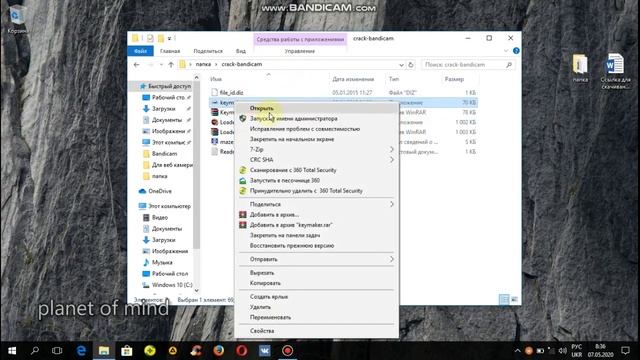Open taskbar search
The image size is (640, 360).
click(x=35, y=351)
